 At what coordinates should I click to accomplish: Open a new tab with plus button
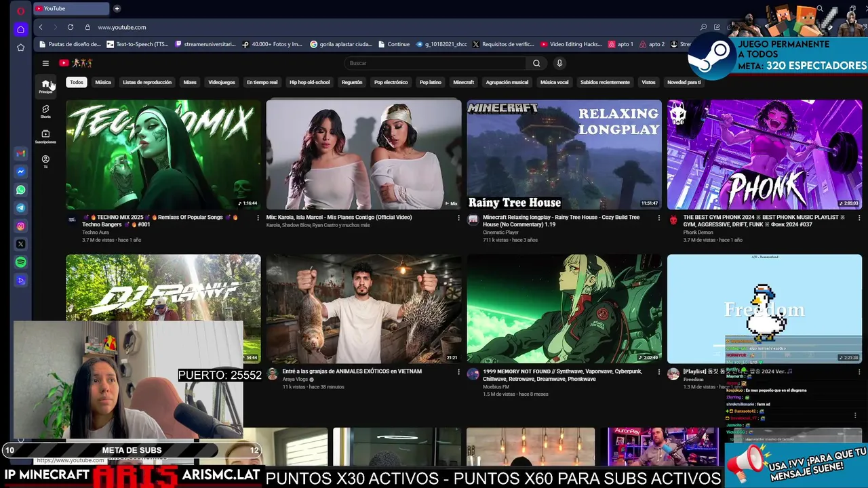click(117, 9)
